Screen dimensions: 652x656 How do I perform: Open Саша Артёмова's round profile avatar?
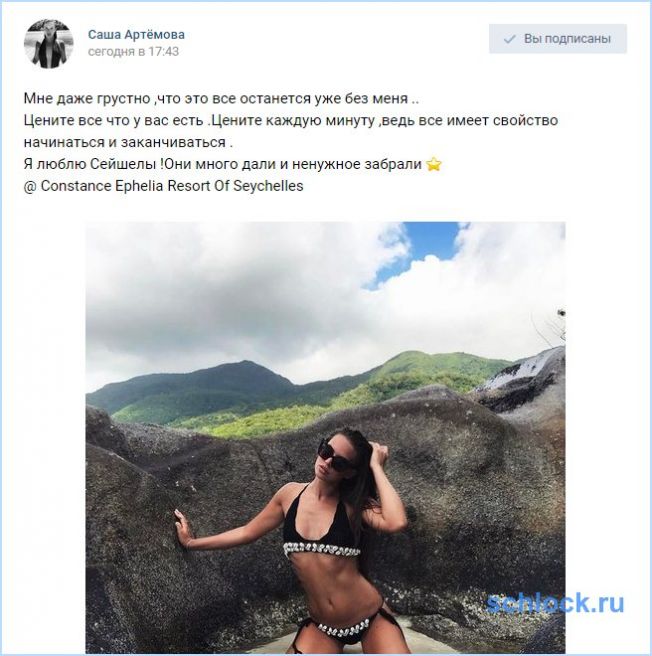[49, 44]
